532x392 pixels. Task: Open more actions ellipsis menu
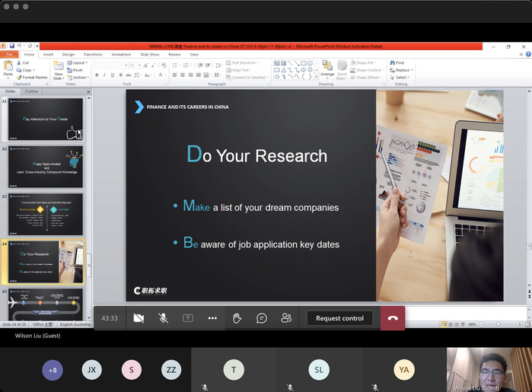point(212,318)
